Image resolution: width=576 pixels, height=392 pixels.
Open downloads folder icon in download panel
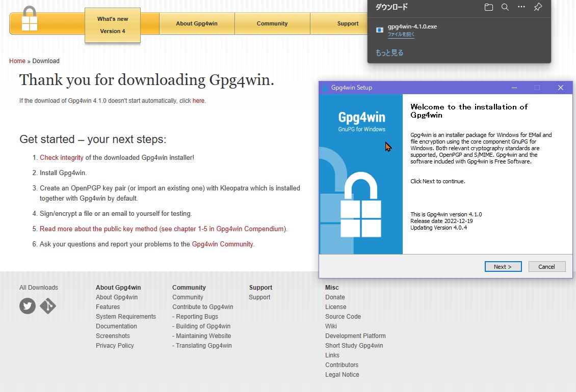(488, 7)
